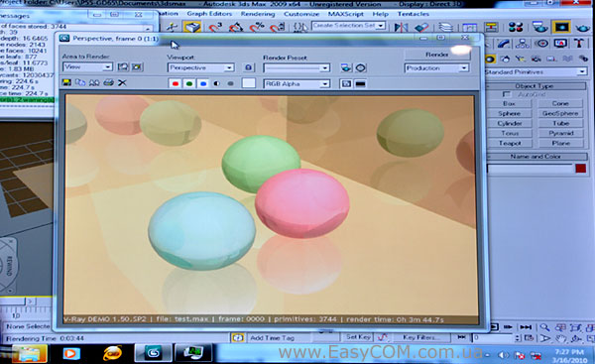Lock the viewport to render

pyautogui.click(x=248, y=67)
